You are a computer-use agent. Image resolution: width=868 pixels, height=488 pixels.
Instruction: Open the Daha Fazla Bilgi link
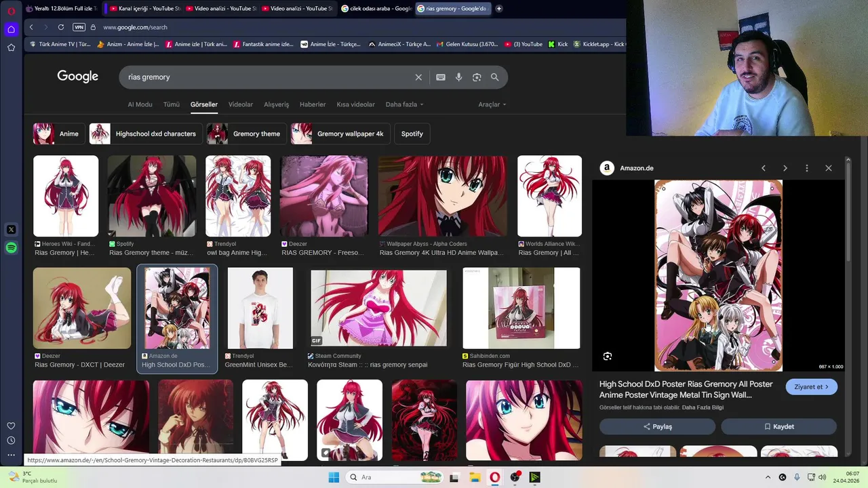pos(703,407)
